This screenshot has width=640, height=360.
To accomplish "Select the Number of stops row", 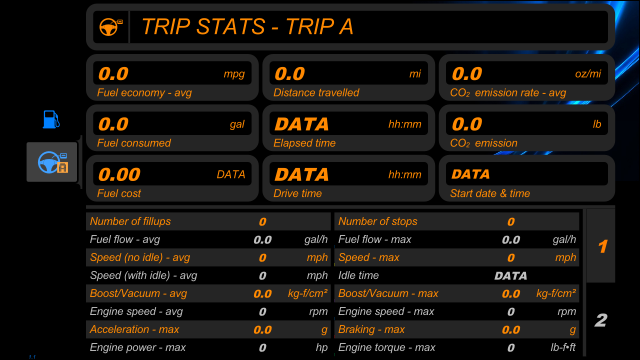I will point(457,221).
